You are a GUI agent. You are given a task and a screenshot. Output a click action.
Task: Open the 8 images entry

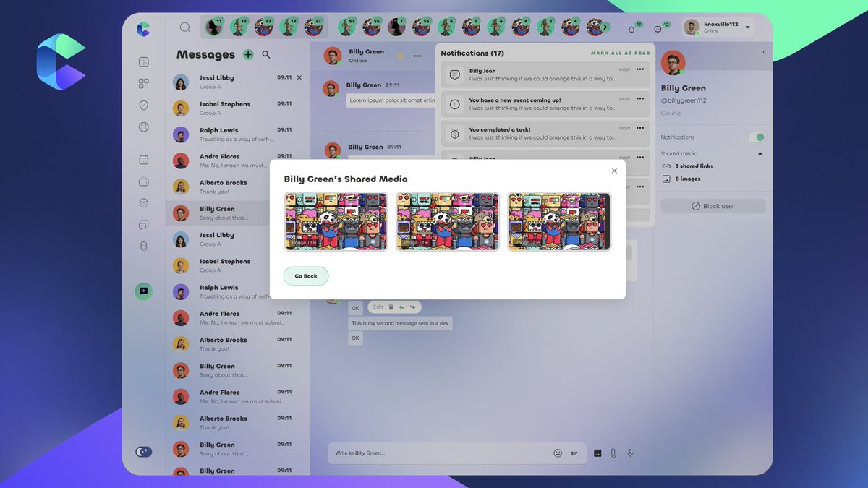click(x=681, y=179)
